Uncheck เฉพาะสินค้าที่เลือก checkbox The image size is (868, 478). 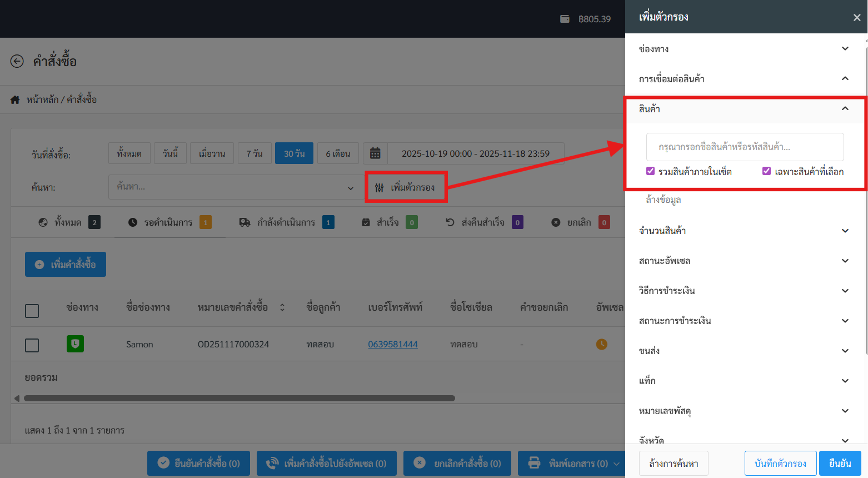coord(766,171)
